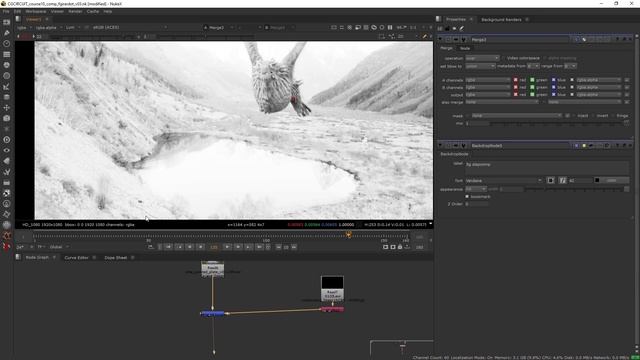The height and width of the screenshot is (360, 640).
Task: Click italic font button in BackdropNode panel
Action: [x=562, y=180]
